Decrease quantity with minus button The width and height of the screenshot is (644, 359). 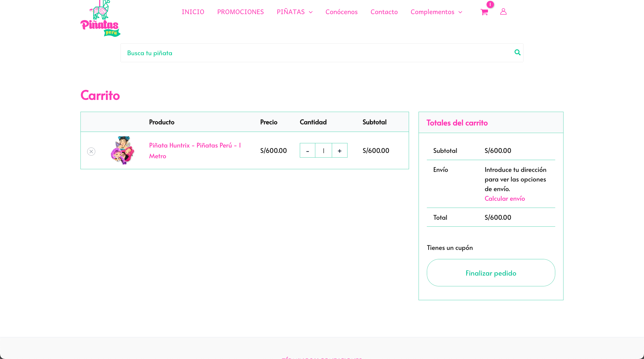pos(308,151)
